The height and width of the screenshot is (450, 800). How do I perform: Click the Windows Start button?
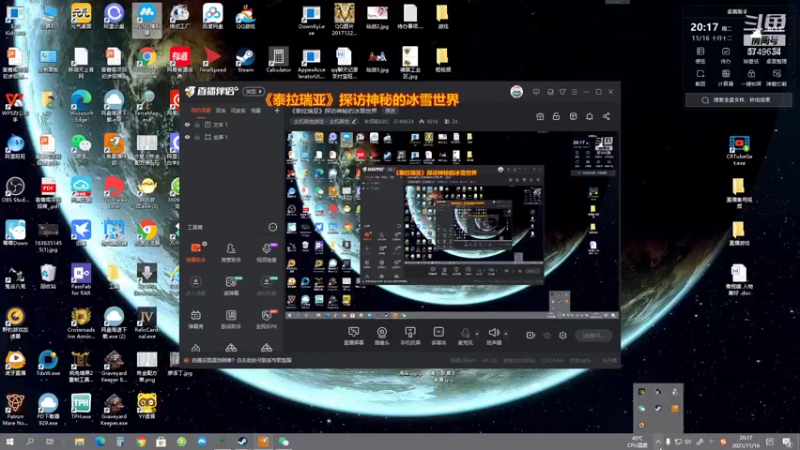(x=9, y=441)
